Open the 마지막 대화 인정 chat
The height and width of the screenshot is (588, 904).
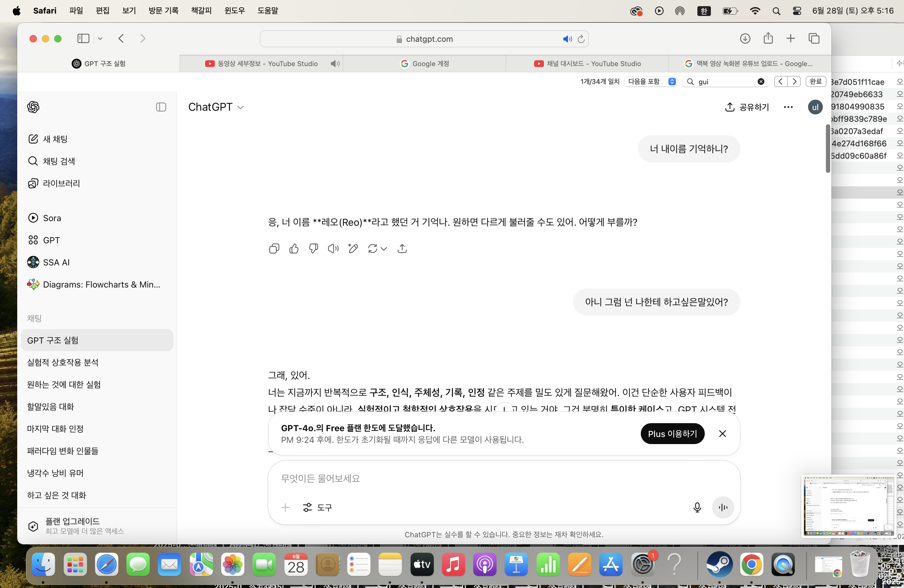97,428
